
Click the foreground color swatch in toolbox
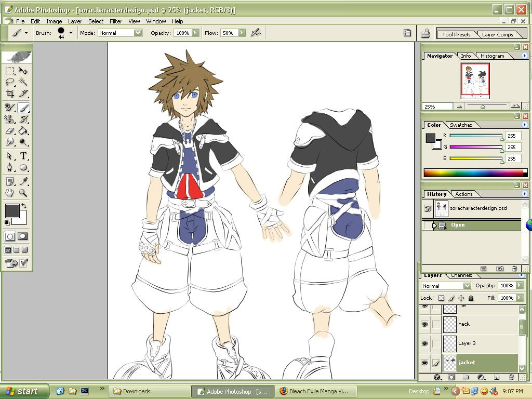pyautogui.click(x=11, y=211)
